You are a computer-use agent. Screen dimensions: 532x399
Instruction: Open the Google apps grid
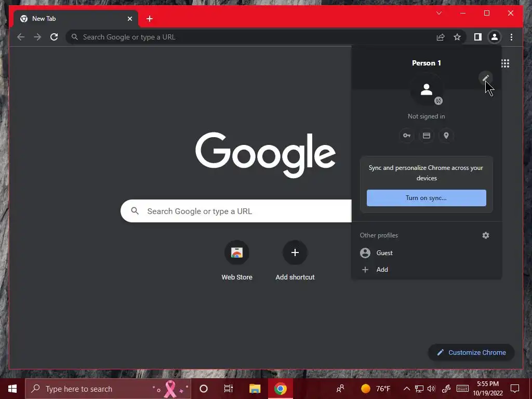[505, 63]
